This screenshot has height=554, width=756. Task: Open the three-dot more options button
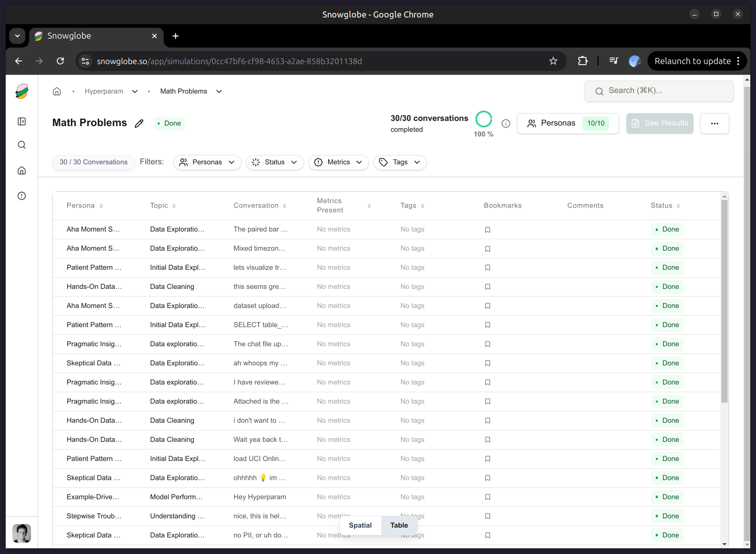pyautogui.click(x=714, y=124)
